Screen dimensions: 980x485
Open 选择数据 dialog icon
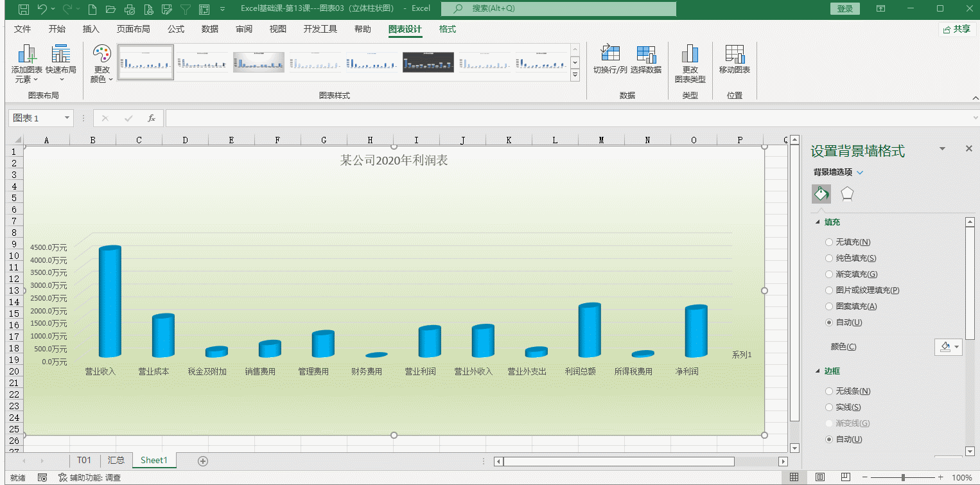645,55
